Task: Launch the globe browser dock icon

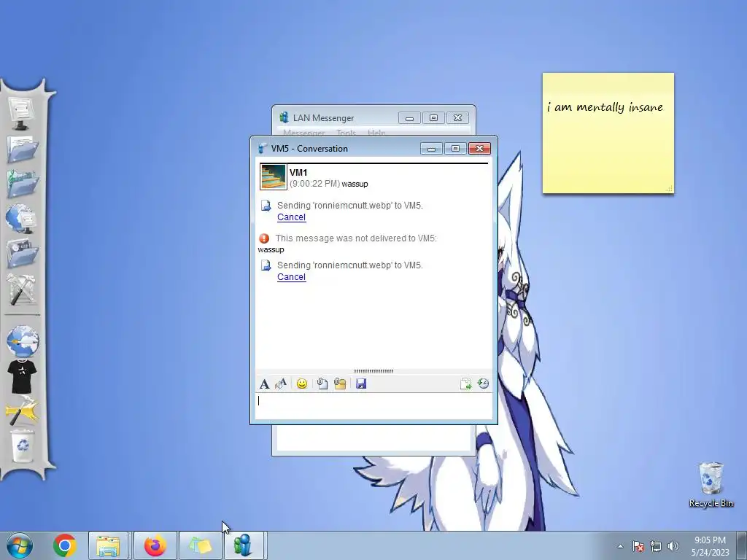Action: point(23,341)
